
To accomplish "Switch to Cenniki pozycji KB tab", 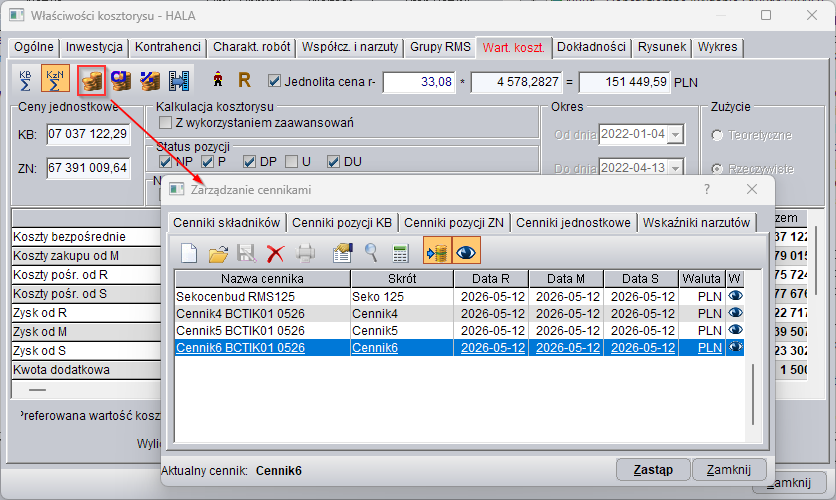I will click(342, 223).
